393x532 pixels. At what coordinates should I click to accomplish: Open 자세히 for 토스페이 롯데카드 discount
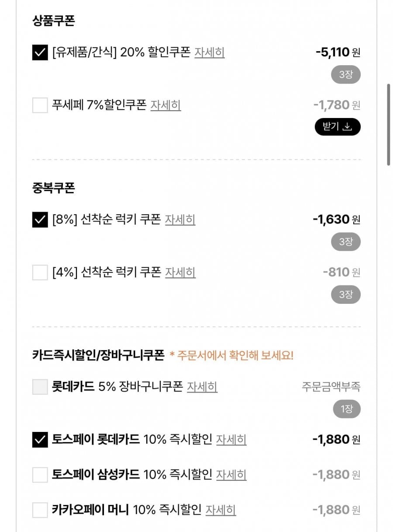pyautogui.click(x=231, y=439)
